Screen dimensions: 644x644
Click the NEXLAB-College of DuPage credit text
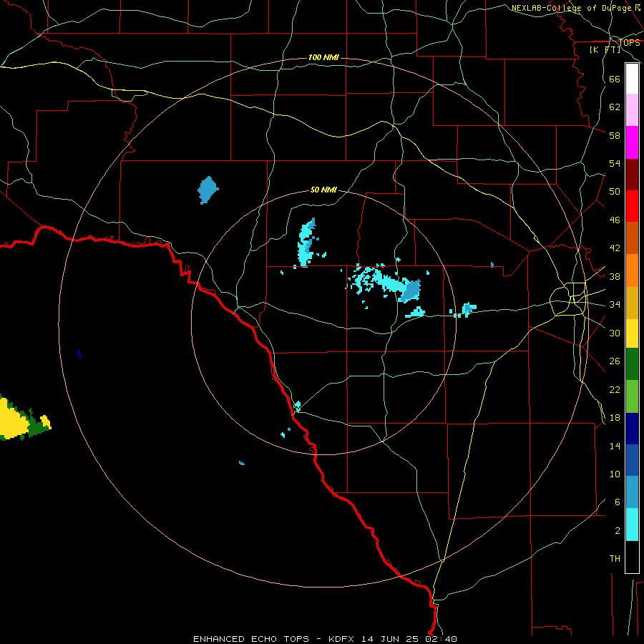click(576, 8)
